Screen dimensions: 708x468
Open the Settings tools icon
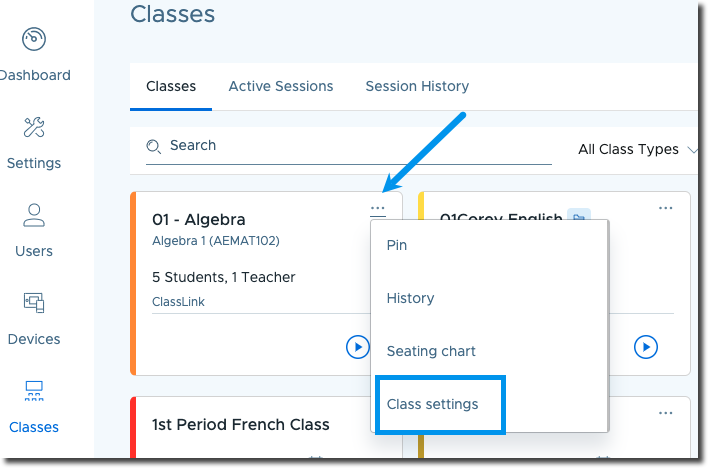tap(34, 128)
